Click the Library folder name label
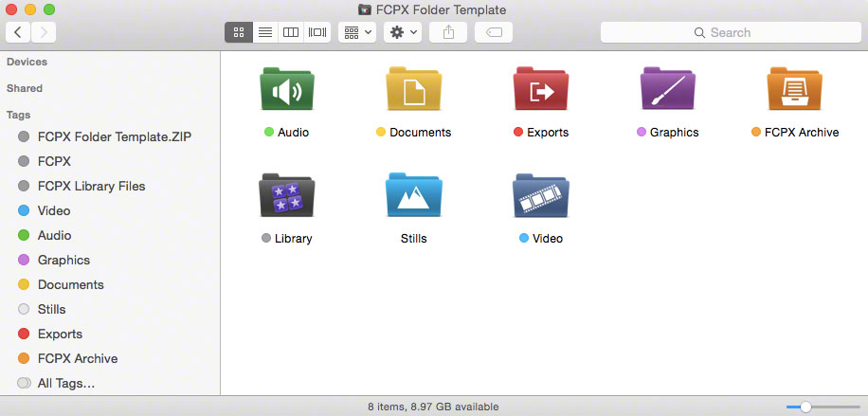Screen dimensions: 868x416 (x=294, y=238)
